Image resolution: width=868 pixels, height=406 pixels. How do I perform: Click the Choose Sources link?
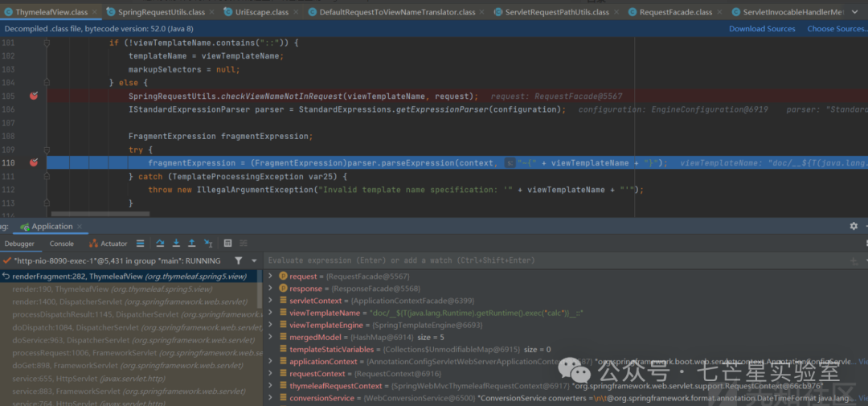(837, 29)
